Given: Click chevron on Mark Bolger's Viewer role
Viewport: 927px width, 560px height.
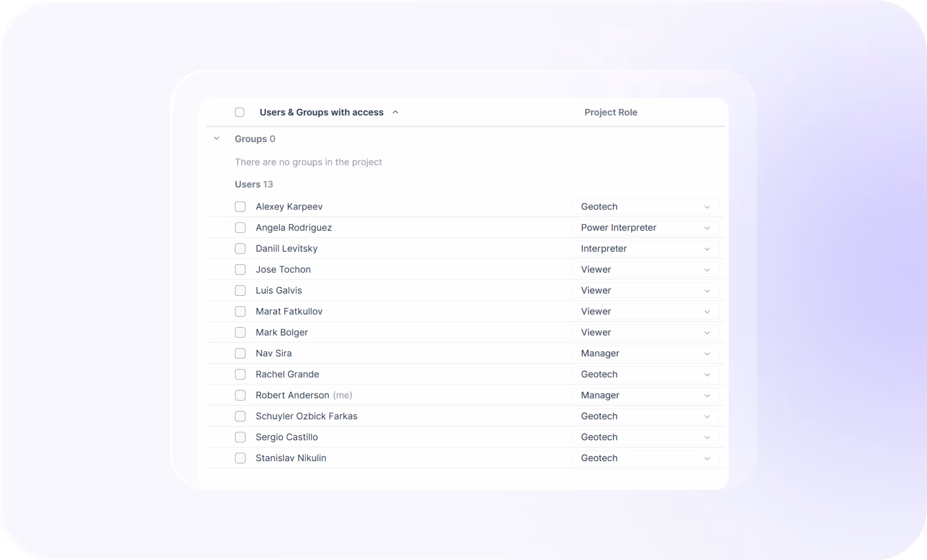Looking at the screenshot, I should [707, 333].
